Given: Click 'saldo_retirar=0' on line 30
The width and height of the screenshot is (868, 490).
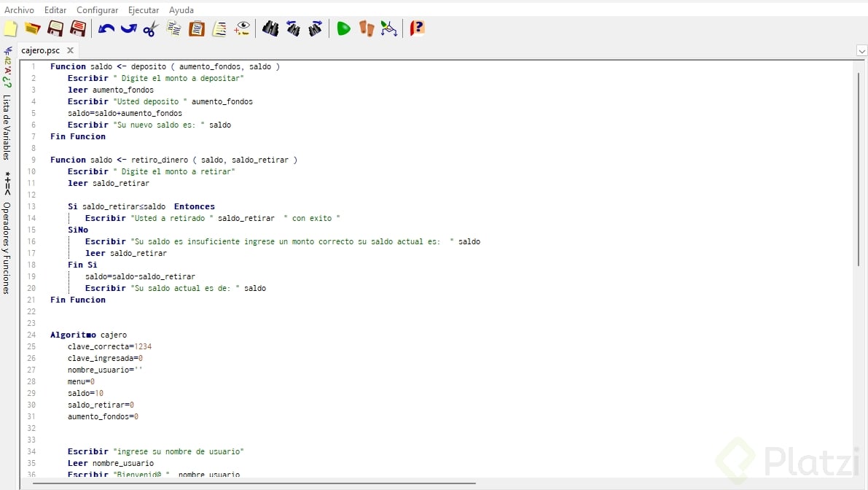Looking at the screenshot, I should [101, 405].
